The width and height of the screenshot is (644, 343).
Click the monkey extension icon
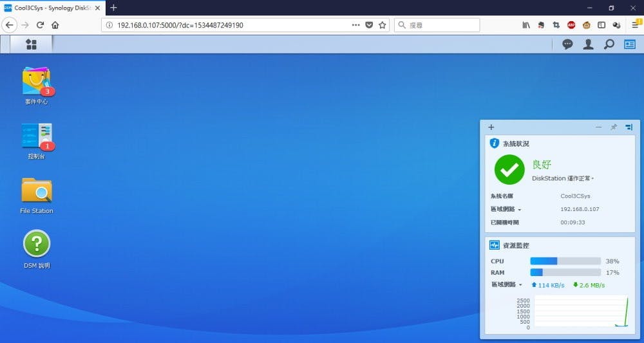point(587,25)
